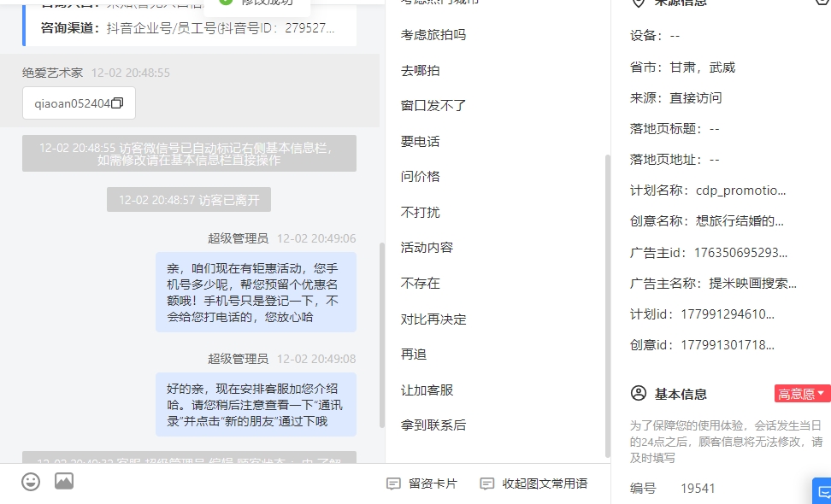Click the 留资卡片 card icon

tap(393, 483)
